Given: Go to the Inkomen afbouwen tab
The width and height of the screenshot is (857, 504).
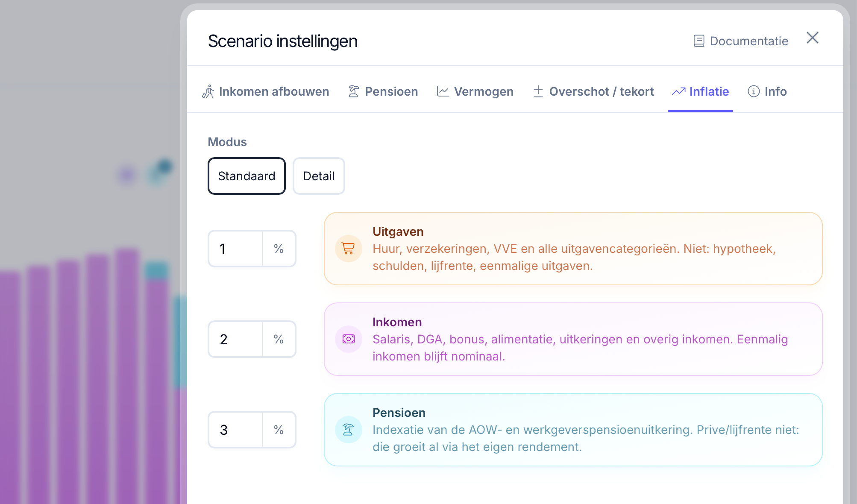Looking at the screenshot, I should (266, 91).
